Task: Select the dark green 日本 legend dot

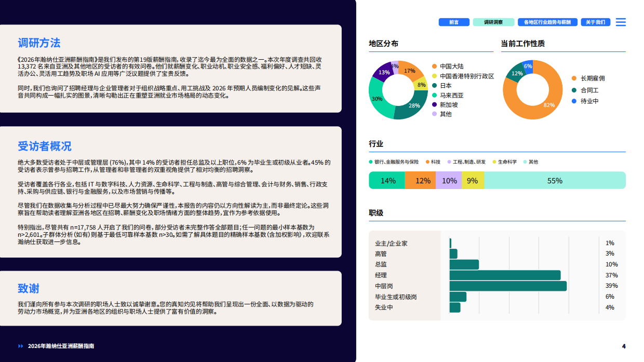Action: (435, 86)
